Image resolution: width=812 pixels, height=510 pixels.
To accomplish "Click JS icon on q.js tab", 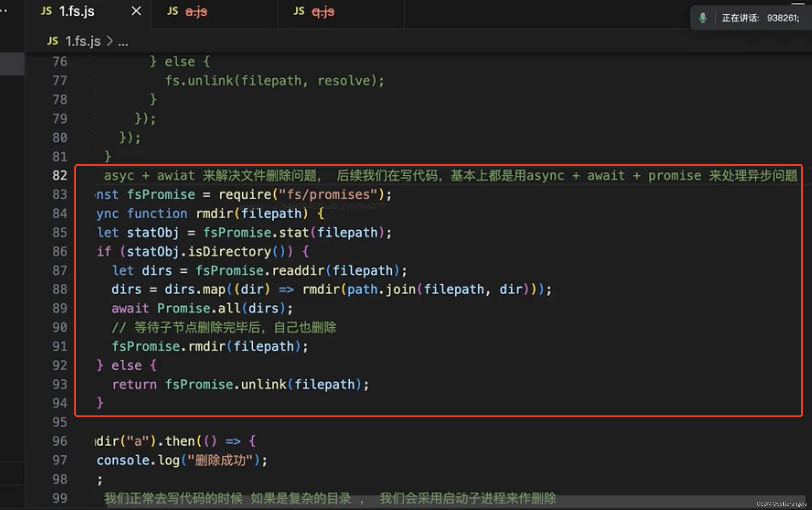I will tap(299, 11).
